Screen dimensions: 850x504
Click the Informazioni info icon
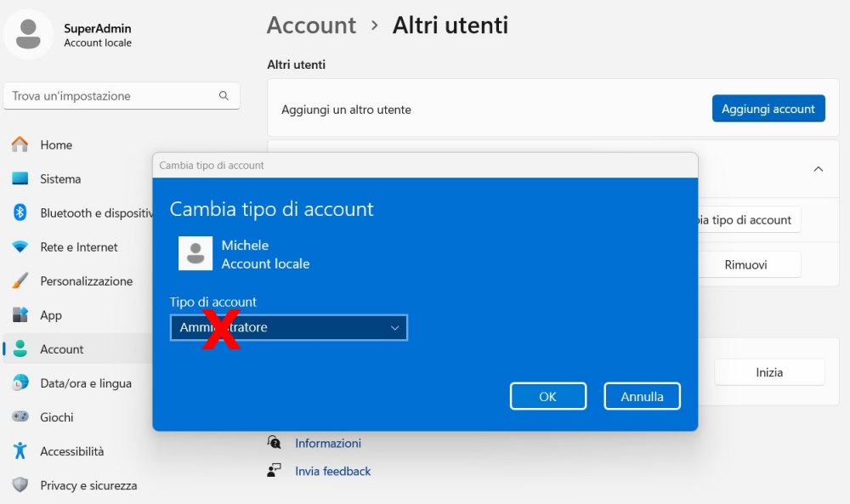tap(274, 442)
